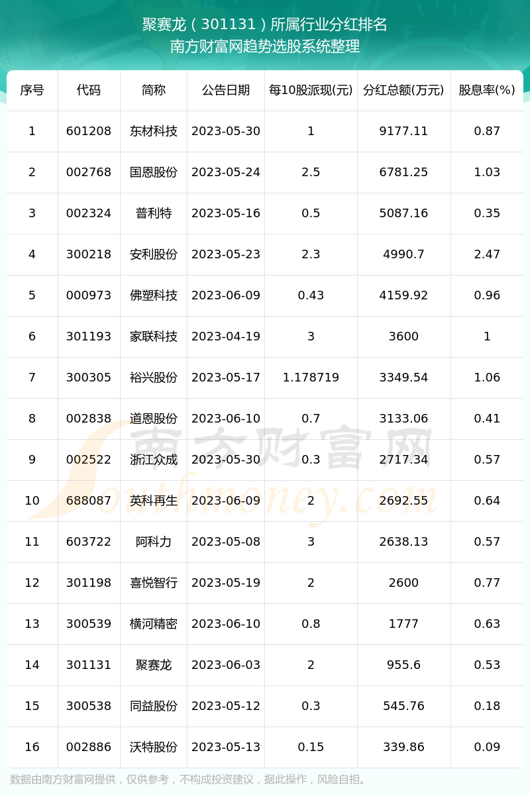Image resolution: width=530 pixels, height=812 pixels.
Task: Click the page title 聚赛龙所属行业分红排名
Action: click(x=265, y=25)
